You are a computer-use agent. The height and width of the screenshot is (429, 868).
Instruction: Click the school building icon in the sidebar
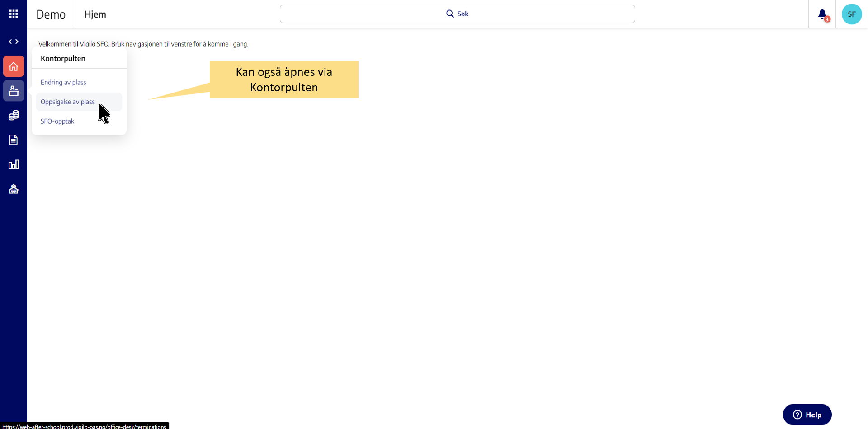click(x=14, y=189)
